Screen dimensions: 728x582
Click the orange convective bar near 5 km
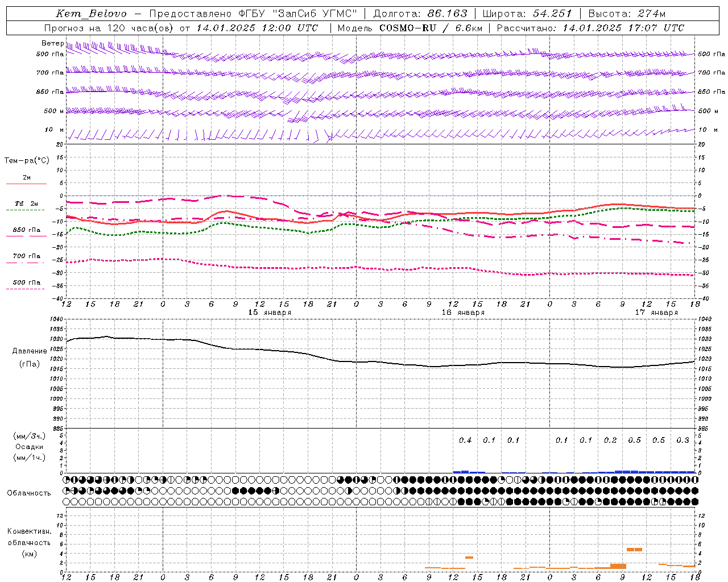634,550
